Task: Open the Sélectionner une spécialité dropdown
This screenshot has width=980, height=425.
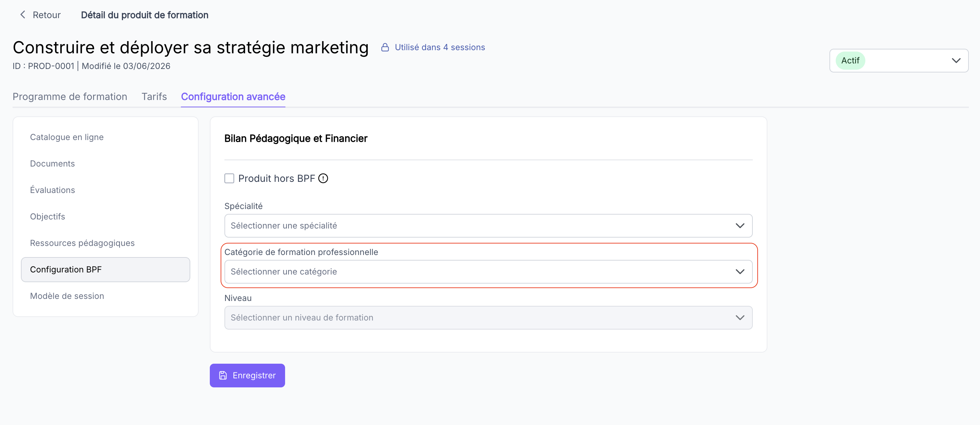Action: pyautogui.click(x=489, y=225)
